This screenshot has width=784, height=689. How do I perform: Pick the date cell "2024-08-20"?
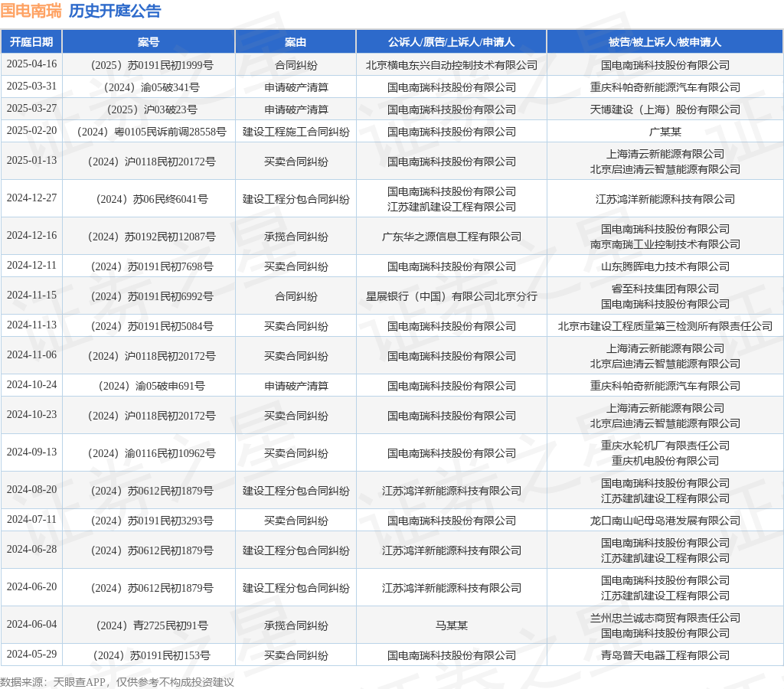(31, 489)
